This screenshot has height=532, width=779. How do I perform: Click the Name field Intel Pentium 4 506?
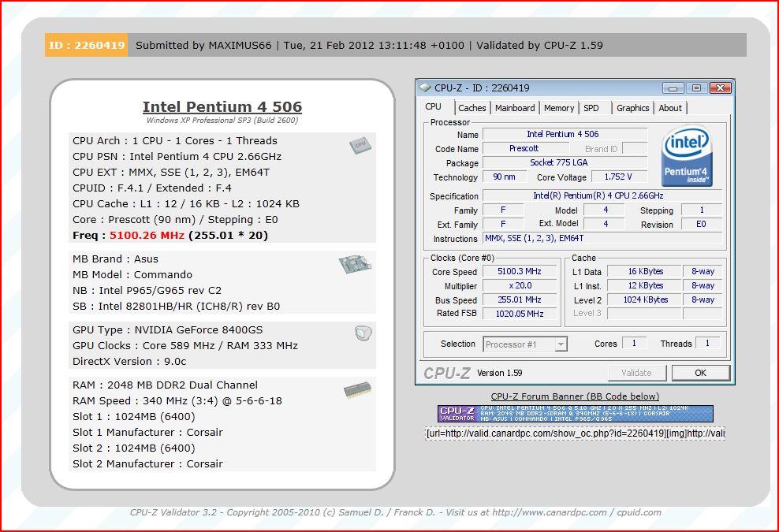point(565,134)
